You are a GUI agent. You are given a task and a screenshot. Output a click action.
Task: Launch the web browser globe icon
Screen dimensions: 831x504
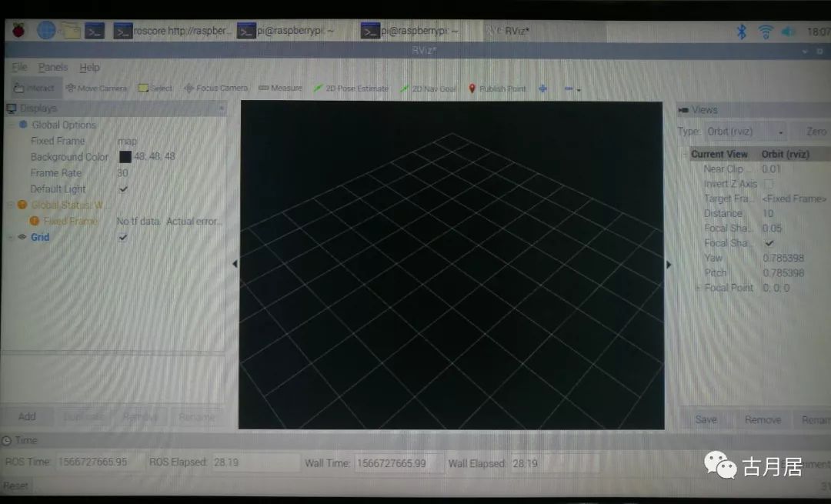(46, 30)
